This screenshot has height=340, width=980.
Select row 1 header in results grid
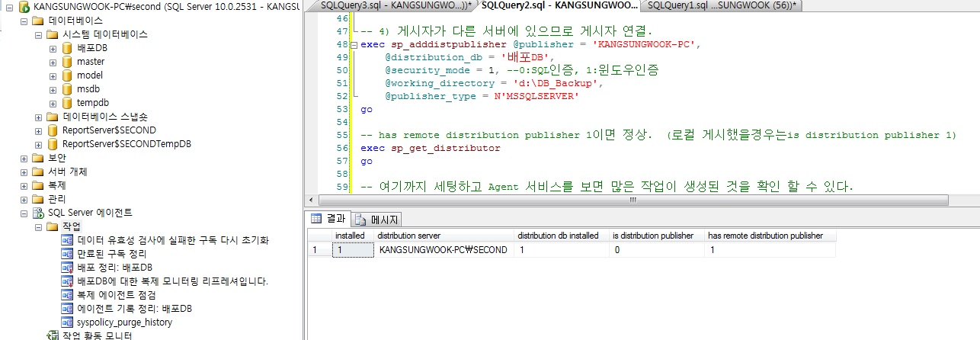tap(320, 249)
